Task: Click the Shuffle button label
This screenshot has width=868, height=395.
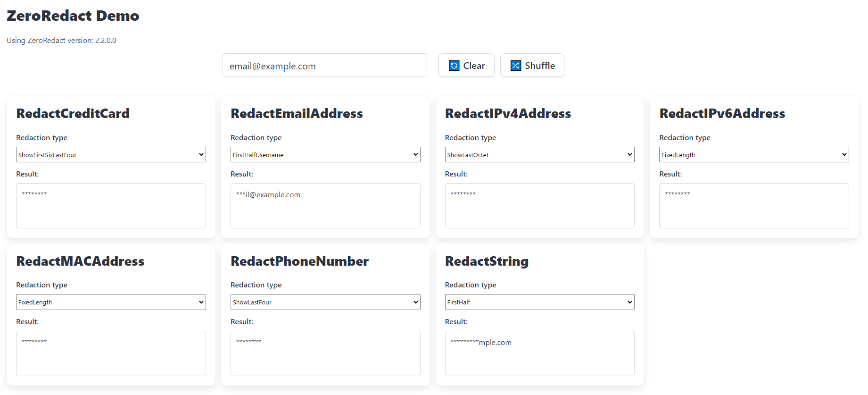Action: pyautogui.click(x=540, y=66)
